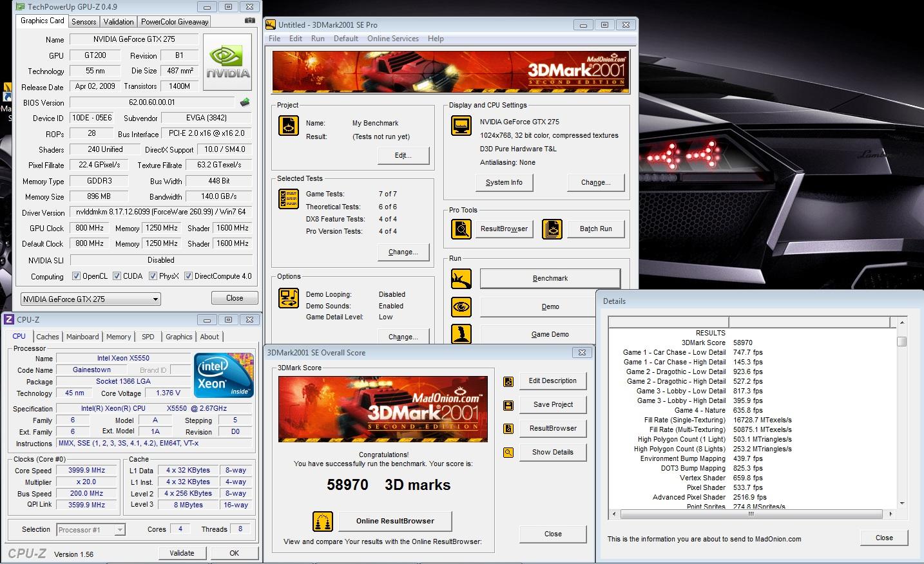Open the File menu in 3DMark2001
Viewport: 924px width, 564px height.
pos(274,39)
